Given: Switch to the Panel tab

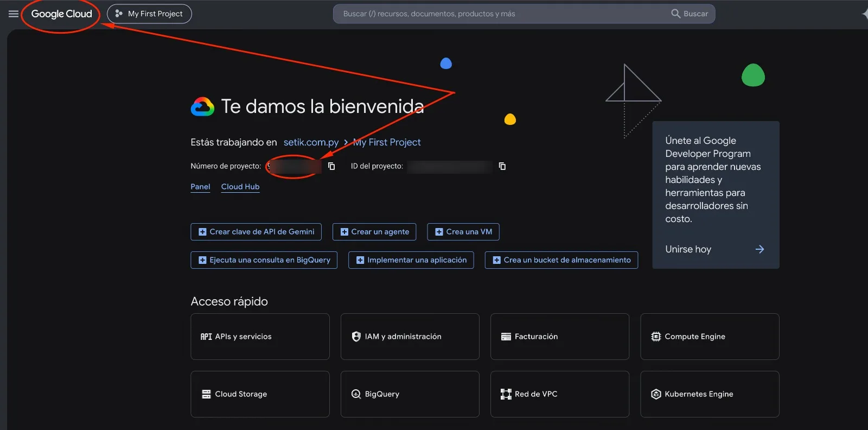Looking at the screenshot, I should tap(200, 187).
